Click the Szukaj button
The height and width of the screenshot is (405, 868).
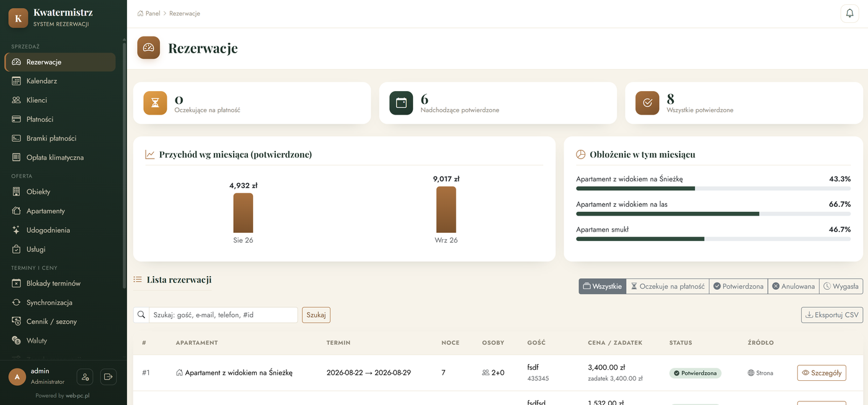[x=316, y=315]
